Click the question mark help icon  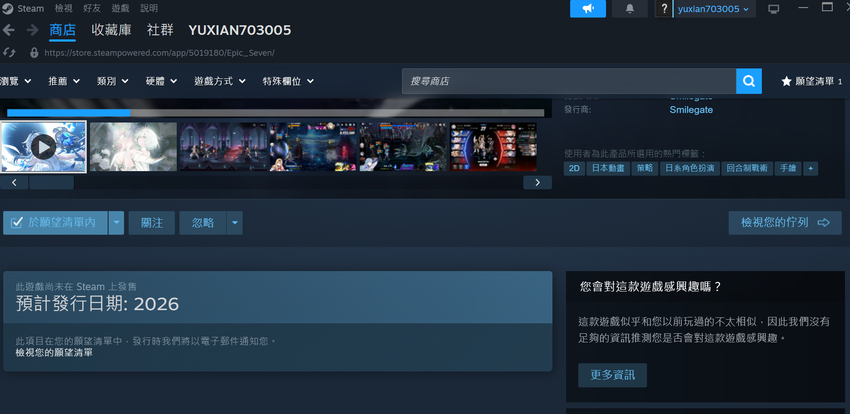click(664, 9)
